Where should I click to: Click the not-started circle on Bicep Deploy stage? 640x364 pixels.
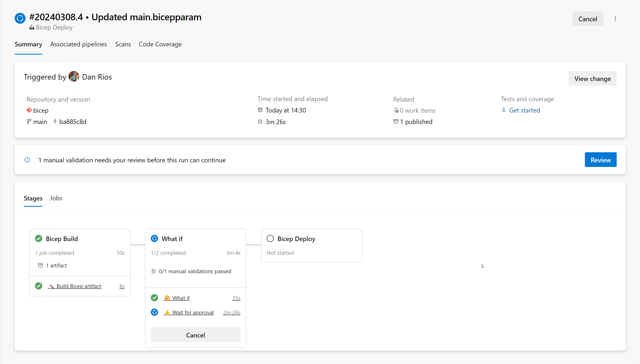pos(270,238)
